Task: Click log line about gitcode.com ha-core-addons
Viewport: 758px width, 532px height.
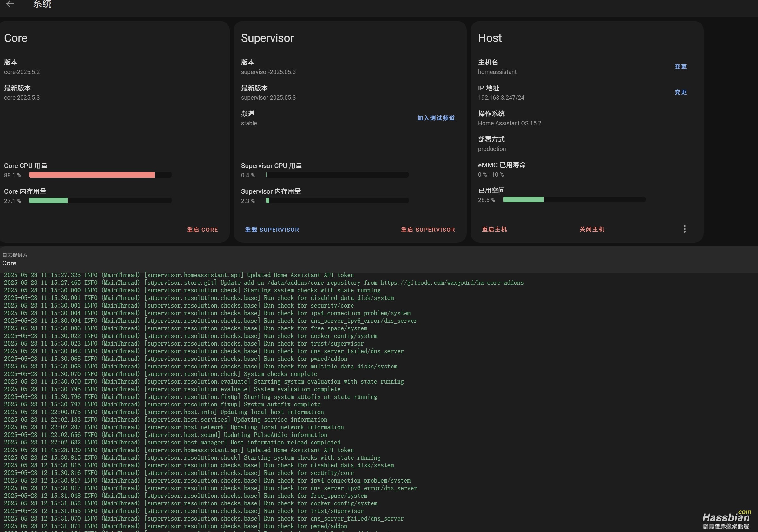Action: point(264,283)
